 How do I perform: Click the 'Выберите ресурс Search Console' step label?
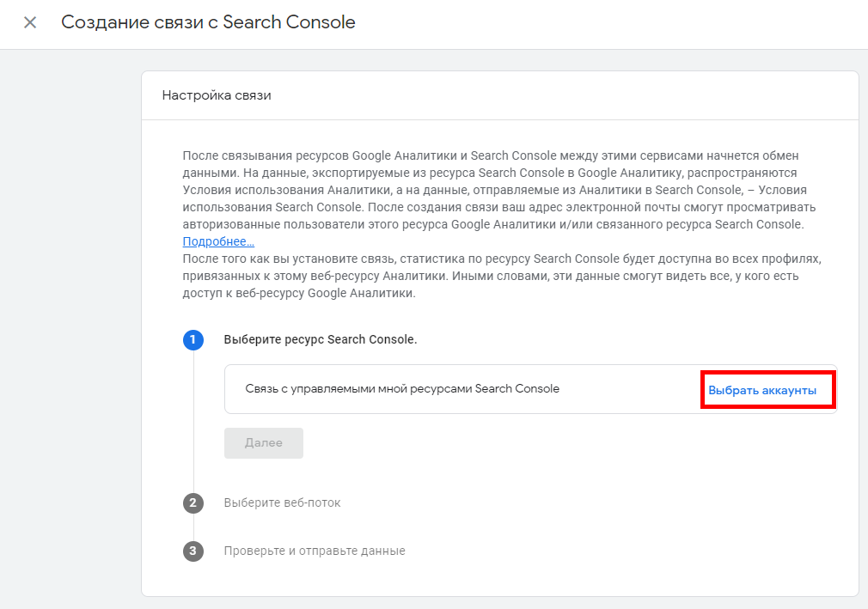[319, 340]
